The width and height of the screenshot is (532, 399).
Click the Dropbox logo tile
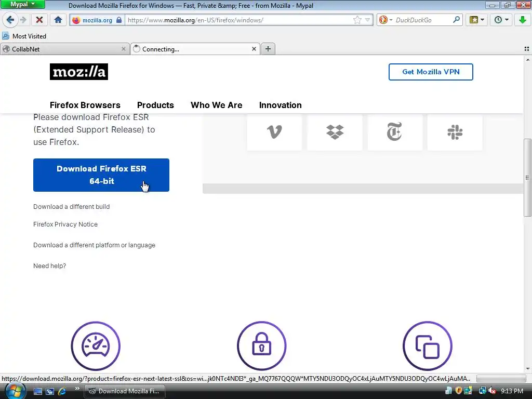335,132
